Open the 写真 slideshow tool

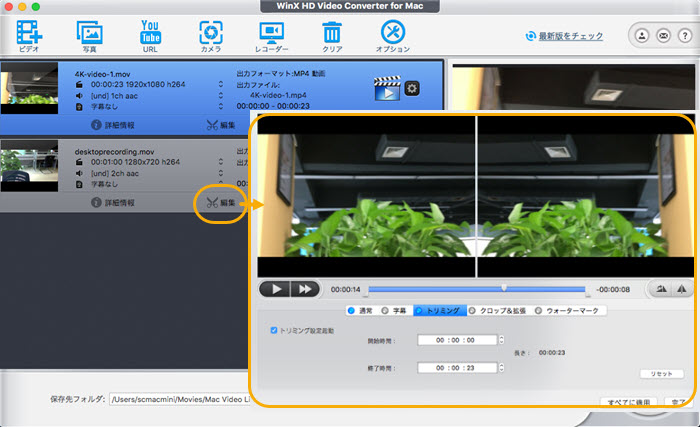coord(90,36)
